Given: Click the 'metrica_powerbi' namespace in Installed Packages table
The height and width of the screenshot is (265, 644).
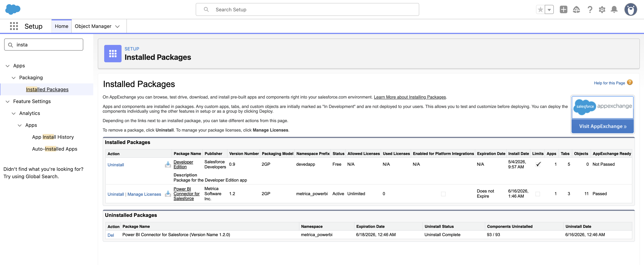Looking at the screenshot, I should (312, 194).
